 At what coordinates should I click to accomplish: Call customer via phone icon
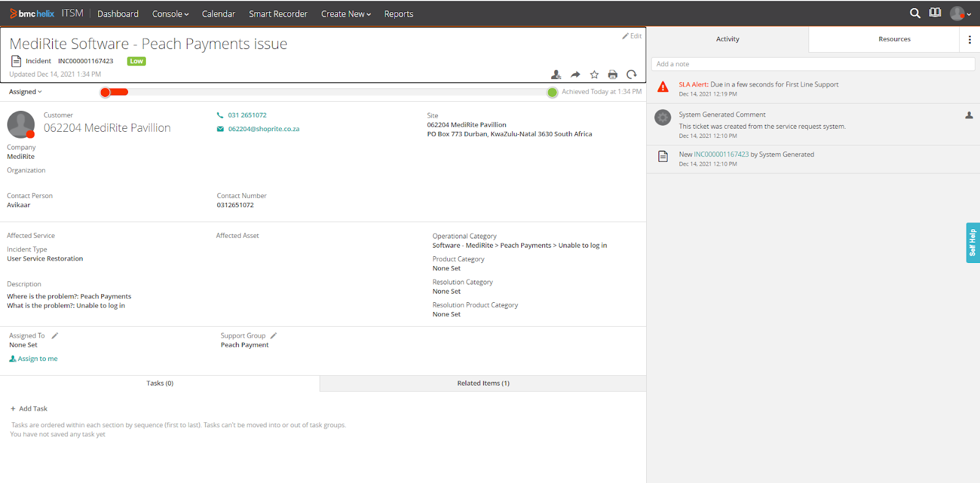[x=220, y=115]
